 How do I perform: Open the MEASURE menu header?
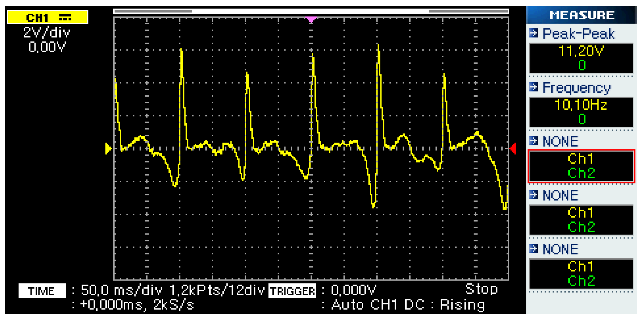[x=581, y=15]
